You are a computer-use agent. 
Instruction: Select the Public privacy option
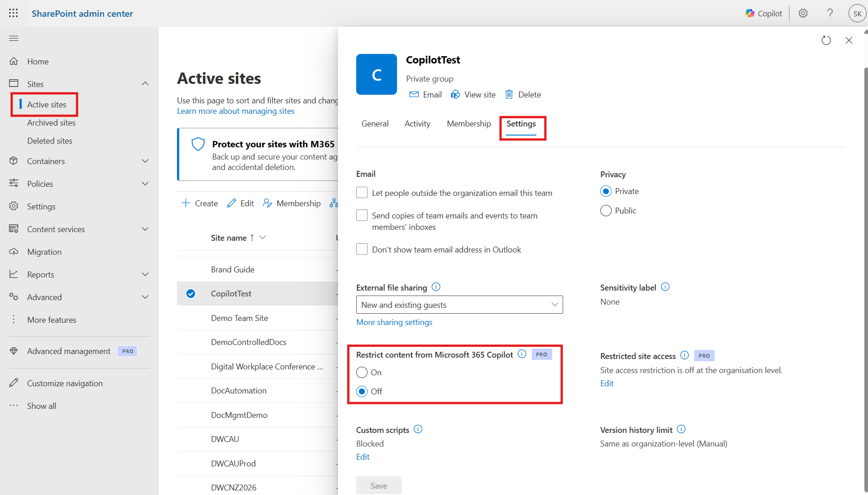point(606,211)
